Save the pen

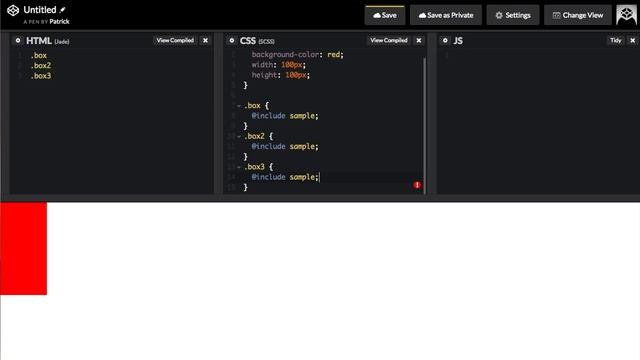coord(385,15)
